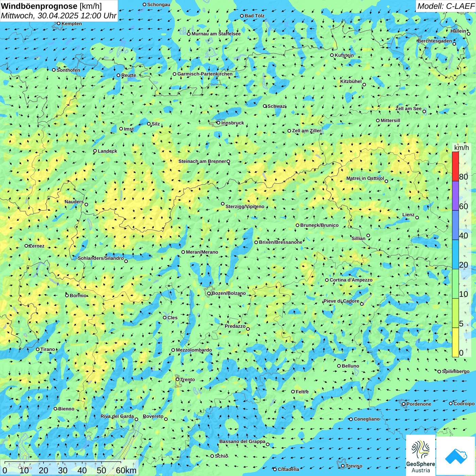Click the Mittersill label
Image resolution: width=476 pixels, height=476 pixels.
coord(390,120)
